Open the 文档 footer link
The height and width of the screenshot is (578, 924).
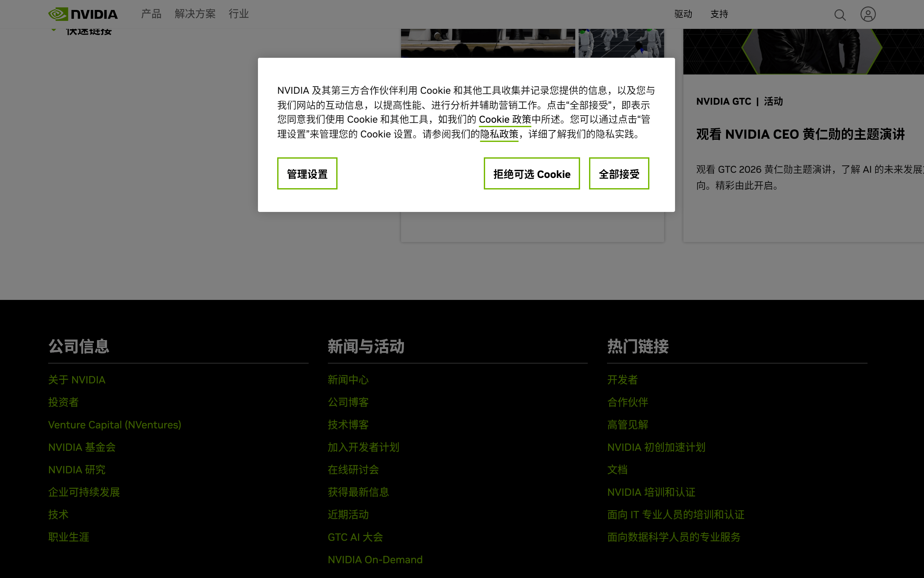point(617,470)
